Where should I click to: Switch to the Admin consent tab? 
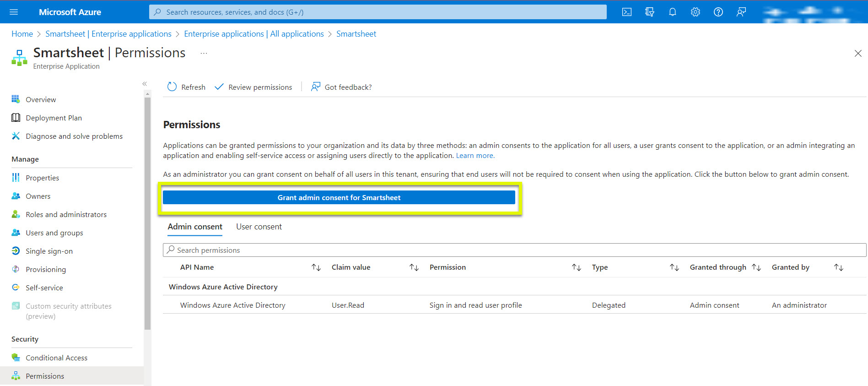pos(195,227)
